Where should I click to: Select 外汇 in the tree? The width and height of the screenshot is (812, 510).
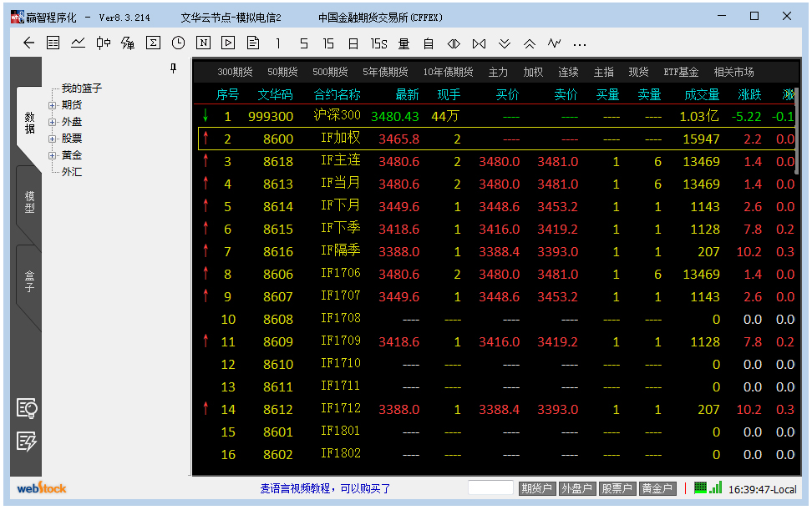pos(72,172)
